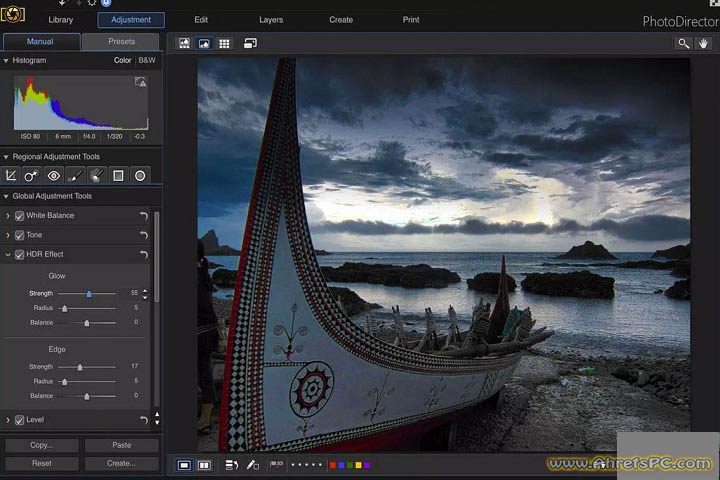Switch to viewer and browser mode

[184, 43]
